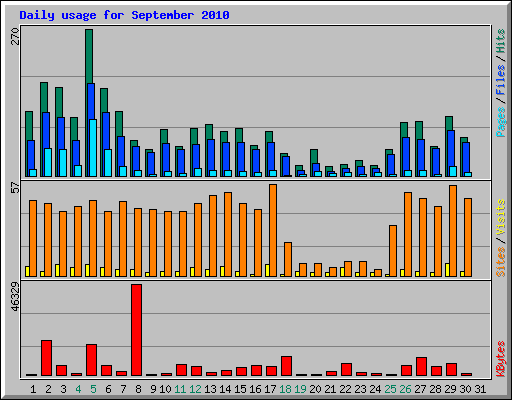The height and width of the screenshot is (400, 512).
Task: Click the red KBytes bar for day 18
Action: pos(286,366)
